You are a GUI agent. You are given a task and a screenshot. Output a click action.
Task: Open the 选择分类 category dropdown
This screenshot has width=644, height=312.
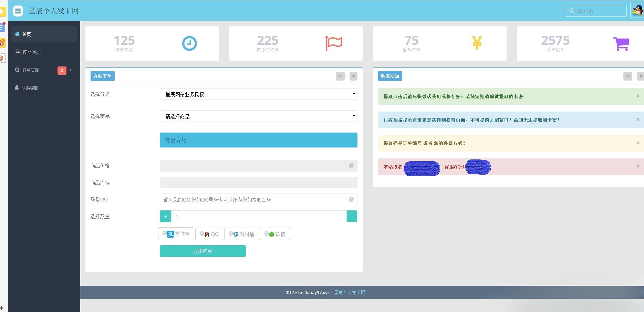[258, 94]
